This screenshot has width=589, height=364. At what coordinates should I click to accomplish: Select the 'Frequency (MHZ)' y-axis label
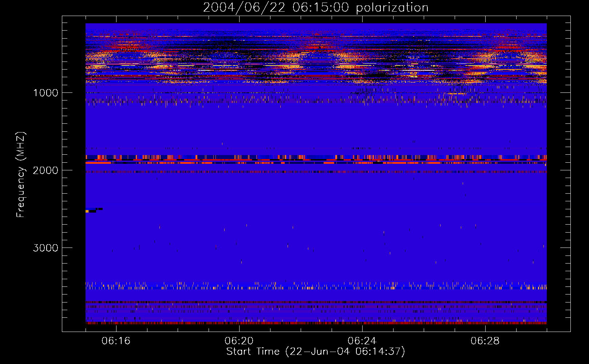21,175
